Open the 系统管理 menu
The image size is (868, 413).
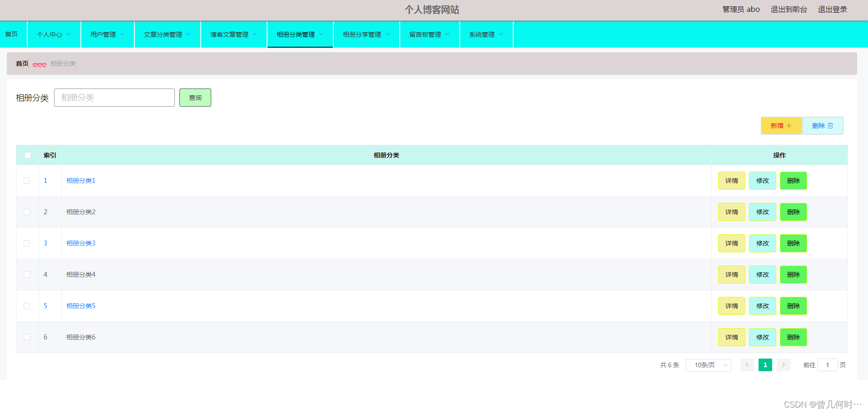click(486, 34)
